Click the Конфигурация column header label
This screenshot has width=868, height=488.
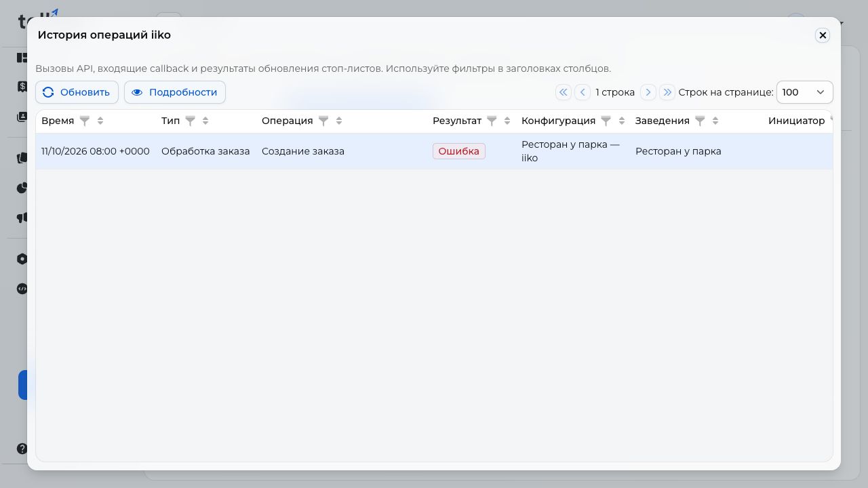tap(558, 121)
